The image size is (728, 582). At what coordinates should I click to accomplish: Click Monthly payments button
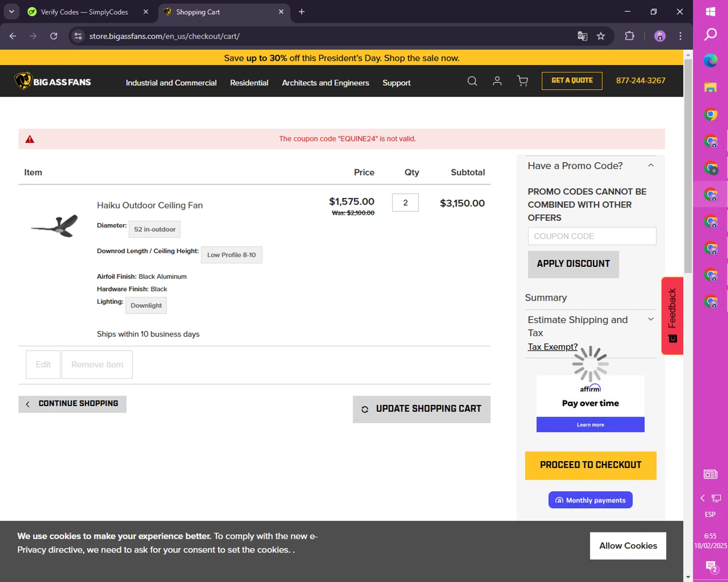pyautogui.click(x=590, y=500)
